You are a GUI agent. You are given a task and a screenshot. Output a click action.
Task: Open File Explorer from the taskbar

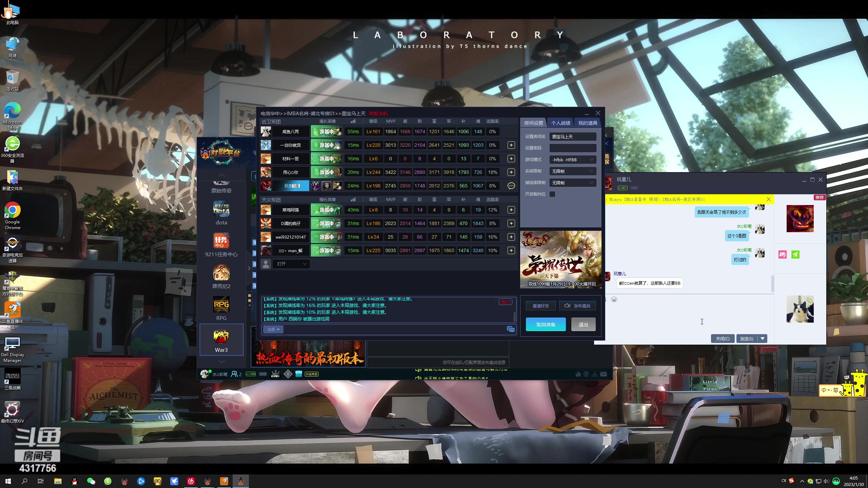coord(58,481)
